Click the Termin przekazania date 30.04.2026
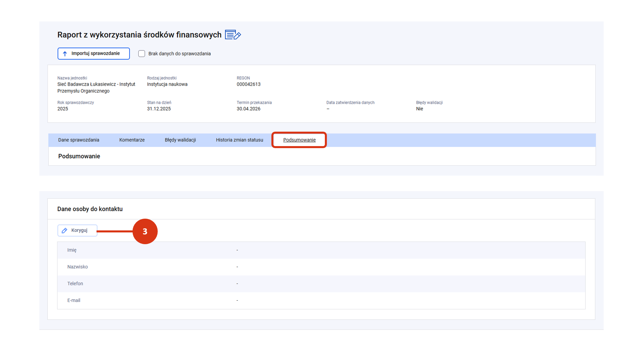The height and width of the screenshot is (354, 644). pyautogui.click(x=249, y=109)
